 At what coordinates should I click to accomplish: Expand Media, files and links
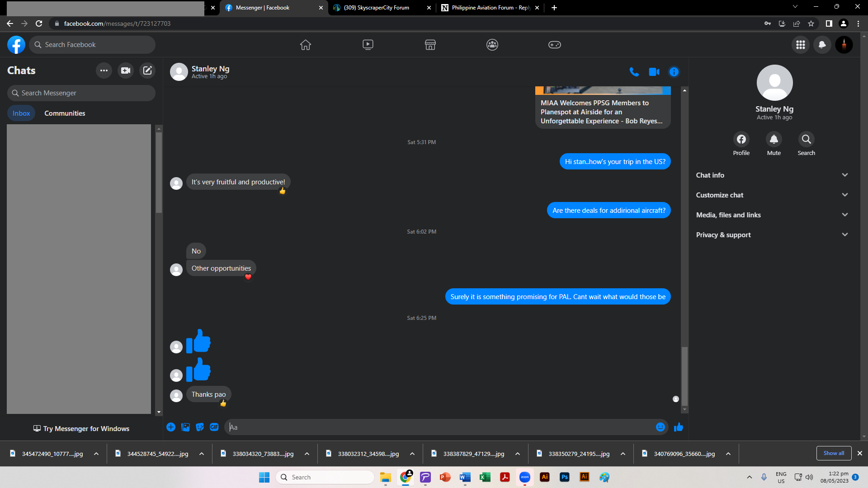[772, 215]
